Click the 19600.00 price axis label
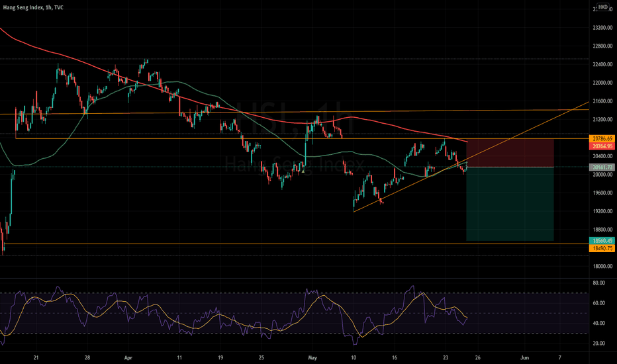This screenshot has height=364, width=617. [x=602, y=193]
